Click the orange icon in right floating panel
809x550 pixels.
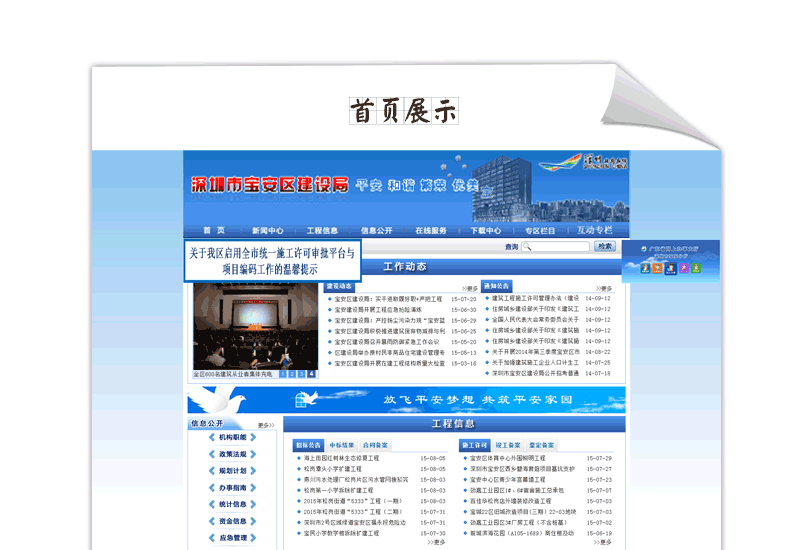click(657, 268)
